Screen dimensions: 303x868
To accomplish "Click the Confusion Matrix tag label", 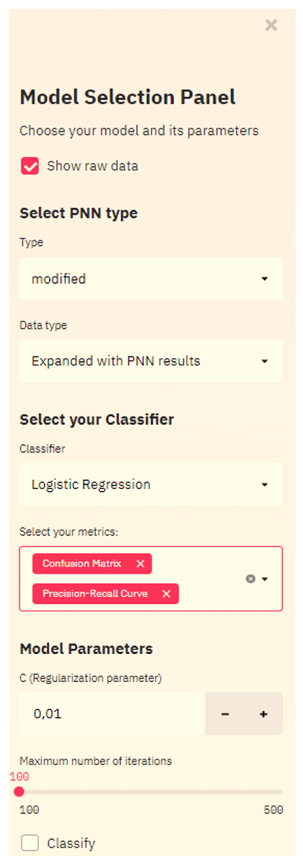I will click(x=82, y=563).
